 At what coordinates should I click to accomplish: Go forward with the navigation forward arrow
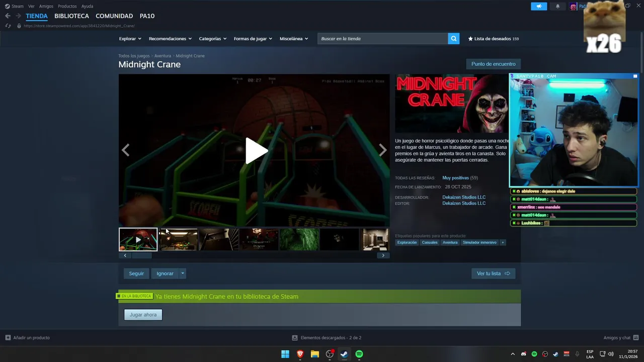pos(18,16)
